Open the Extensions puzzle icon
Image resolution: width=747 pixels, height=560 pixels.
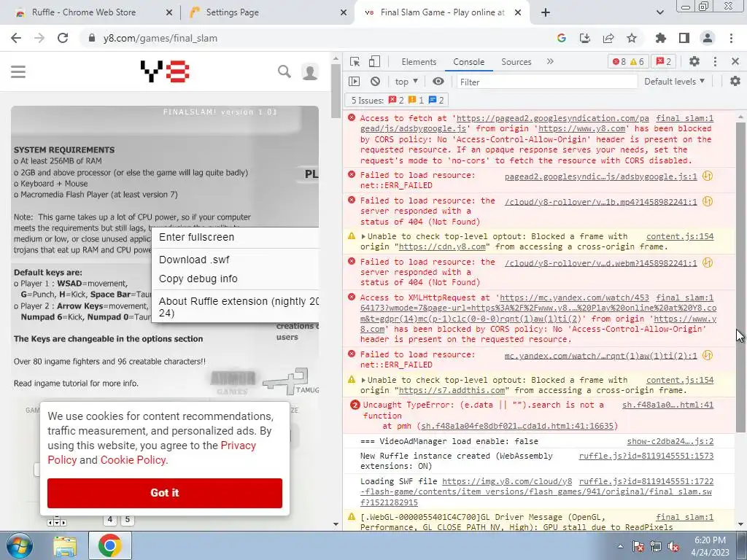click(x=660, y=38)
